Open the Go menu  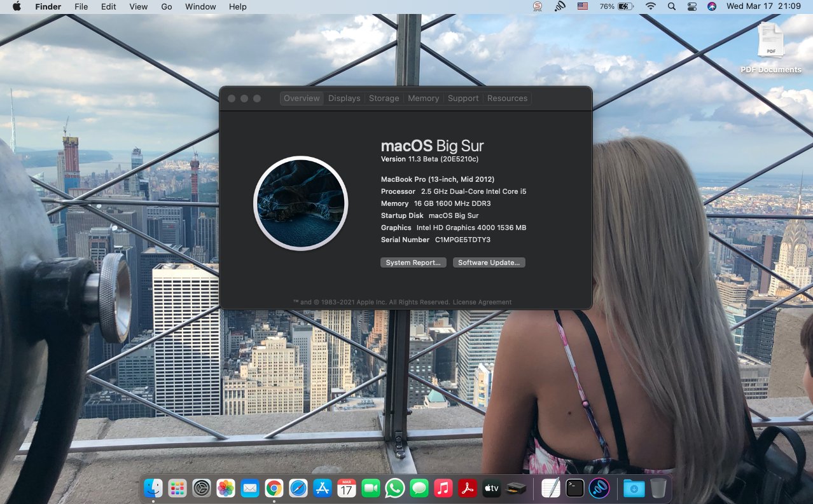point(167,6)
